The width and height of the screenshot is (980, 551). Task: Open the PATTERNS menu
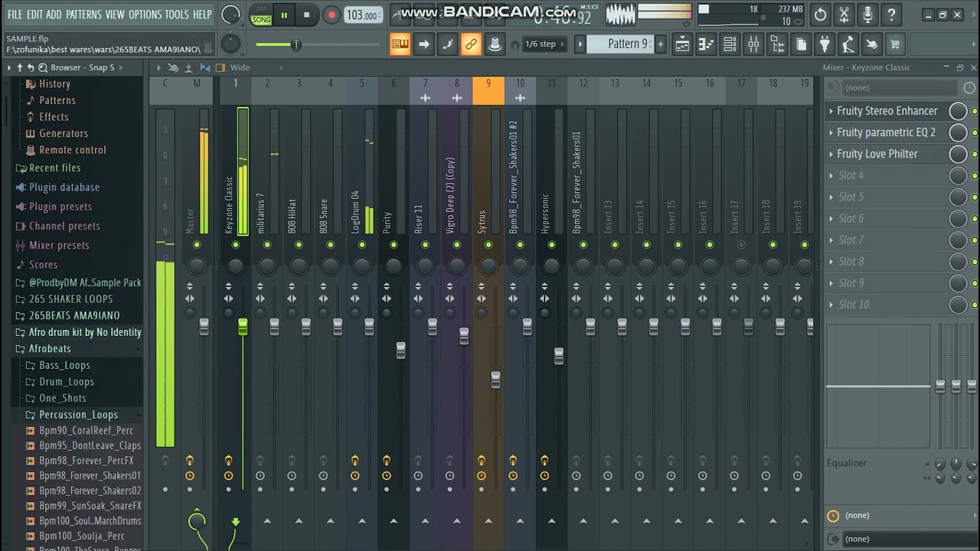coord(83,15)
